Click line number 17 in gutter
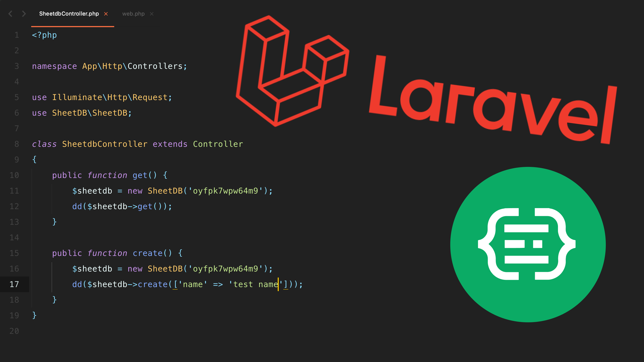Screen dimensions: 644x362 coord(14,284)
